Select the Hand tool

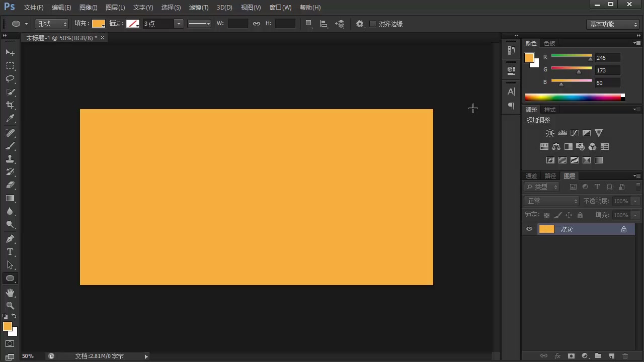pyautogui.click(x=10, y=293)
